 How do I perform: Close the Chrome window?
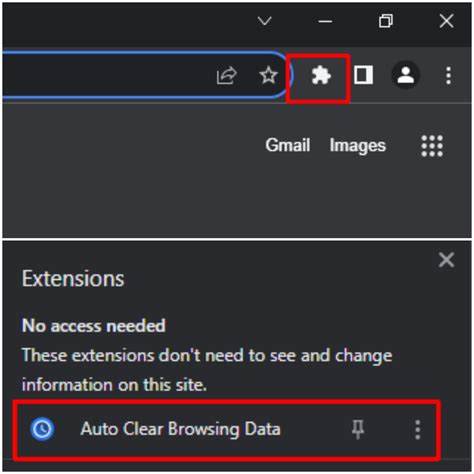446,21
